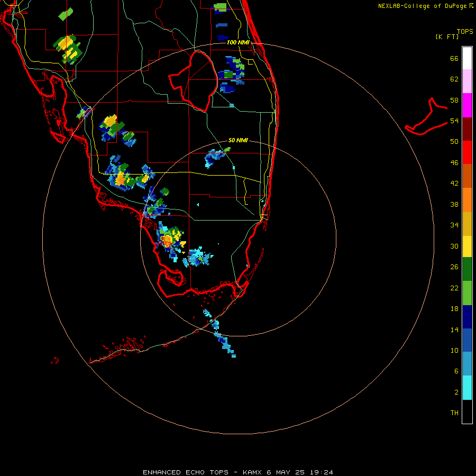Viewport: 476px width, 476px height.
Task: Click the 46 legend value
Action: pyautogui.click(x=454, y=163)
